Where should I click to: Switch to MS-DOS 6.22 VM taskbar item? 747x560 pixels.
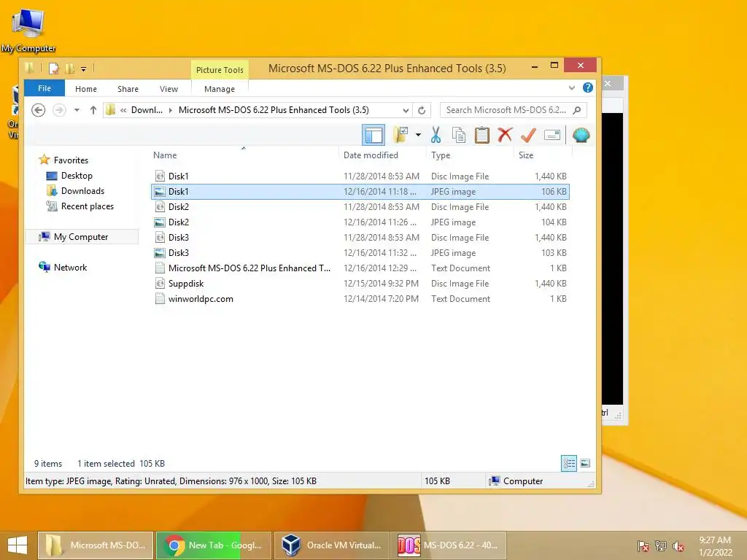449,545
